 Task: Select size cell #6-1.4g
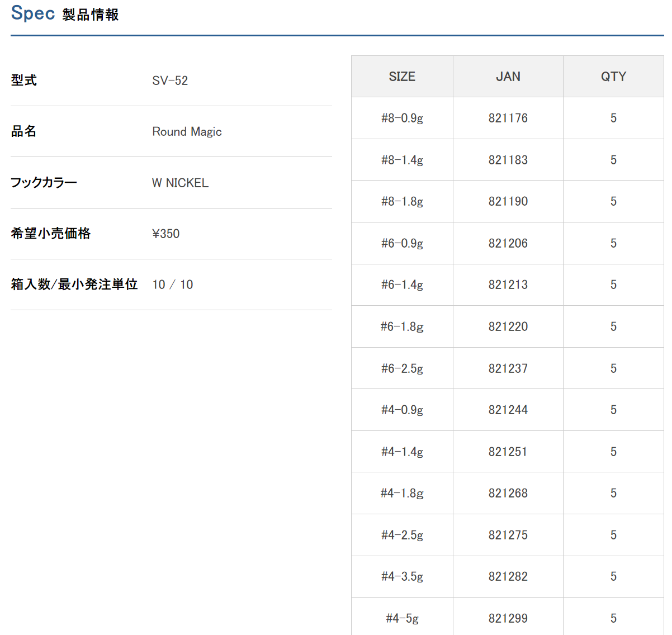click(x=402, y=285)
